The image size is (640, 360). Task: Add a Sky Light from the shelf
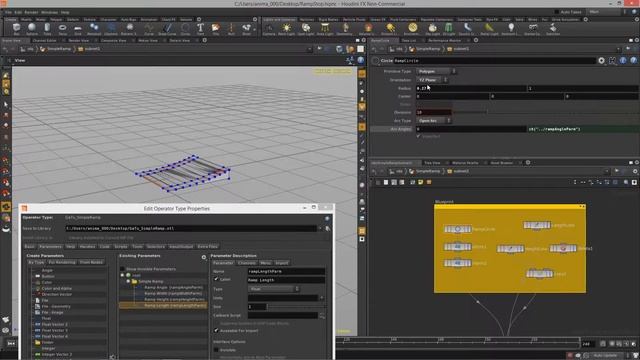(x=433, y=29)
